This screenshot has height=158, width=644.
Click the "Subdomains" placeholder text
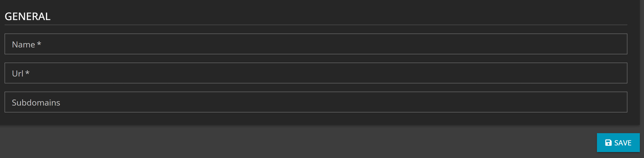[x=36, y=102]
